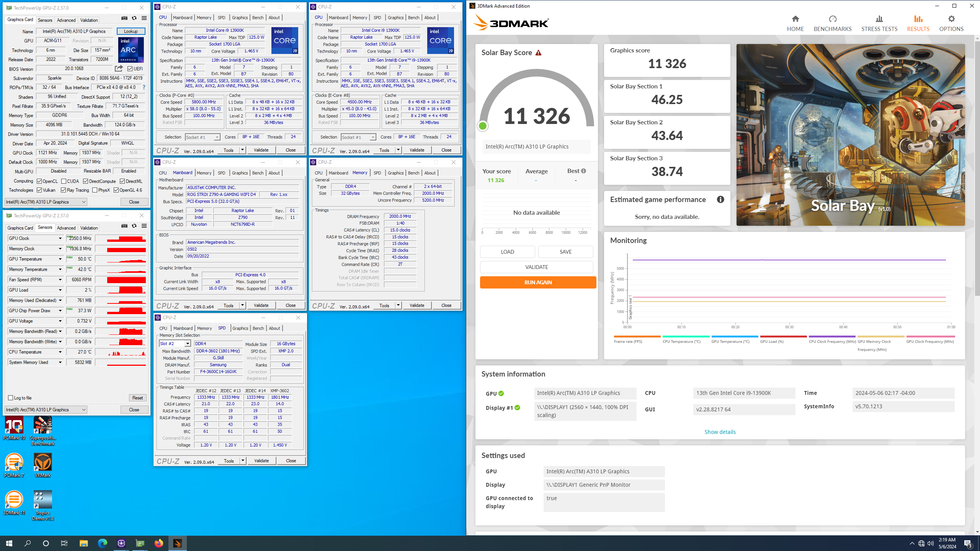
Task: Open Tropics Demo v1.3 desktop shortcut
Action: pyautogui.click(x=43, y=506)
